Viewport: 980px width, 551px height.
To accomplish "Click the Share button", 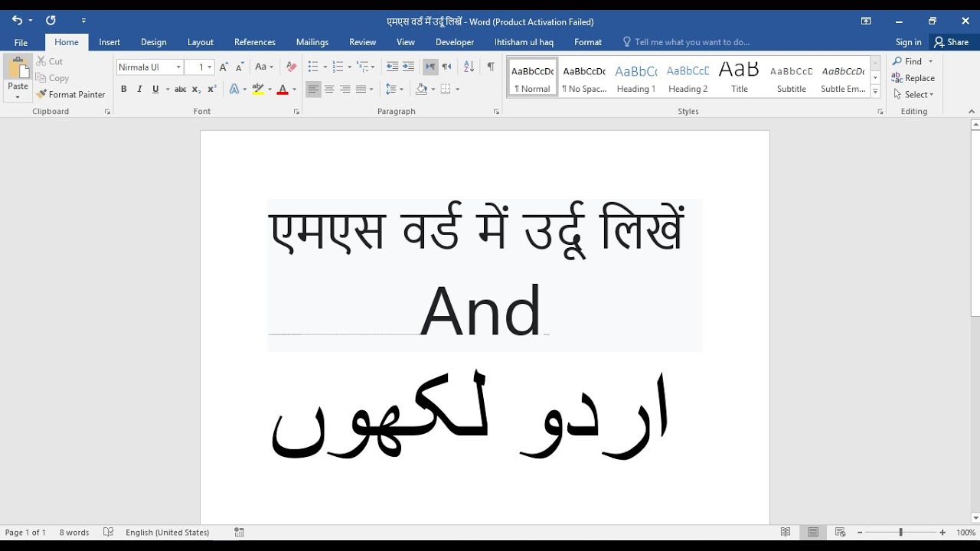I will tap(952, 42).
